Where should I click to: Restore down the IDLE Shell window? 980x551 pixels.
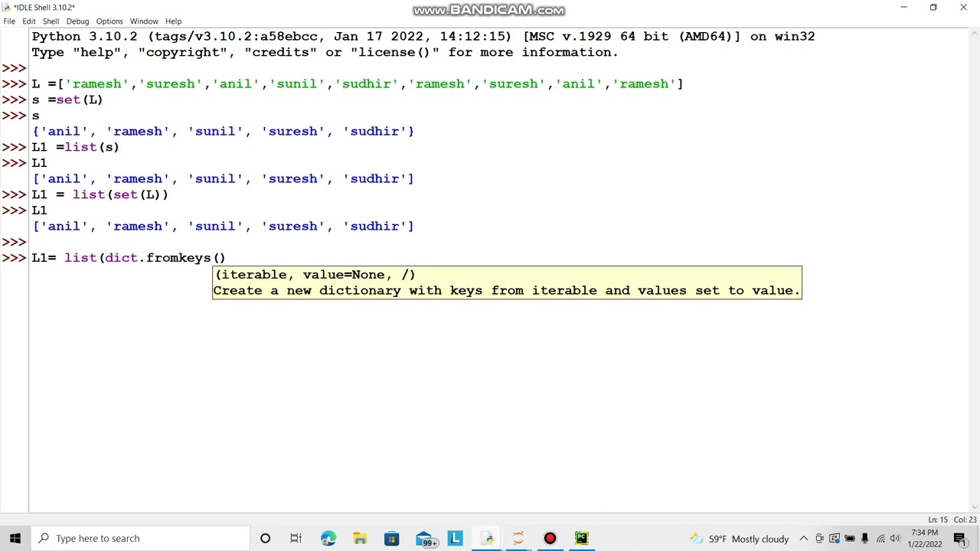tap(933, 8)
